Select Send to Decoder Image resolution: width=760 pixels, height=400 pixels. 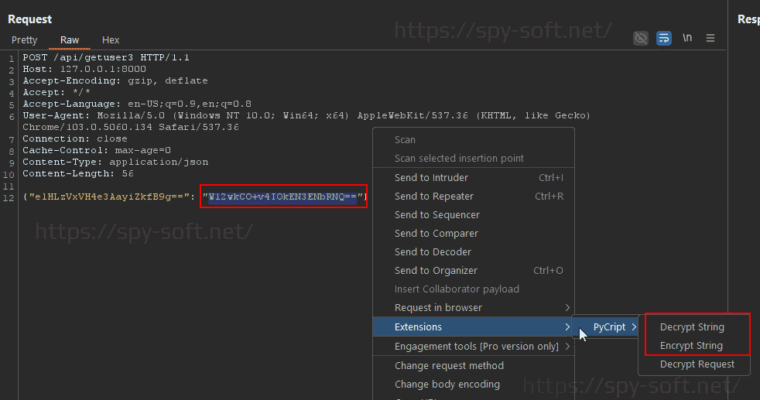tap(432, 252)
